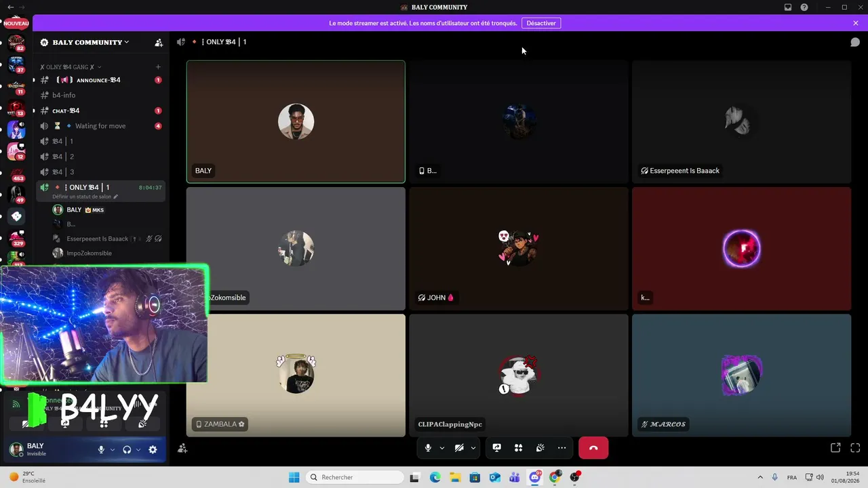The height and width of the screenshot is (488, 868).
Task: Open output device options in the user panel
Action: (x=138, y=449)
